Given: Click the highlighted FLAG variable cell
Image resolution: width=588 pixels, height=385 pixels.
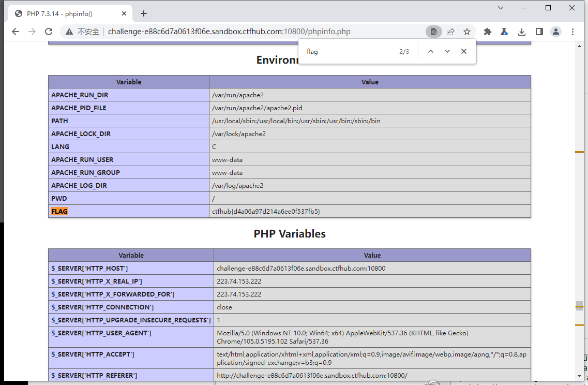Looking at the screenshot, I should click(129, 211).
